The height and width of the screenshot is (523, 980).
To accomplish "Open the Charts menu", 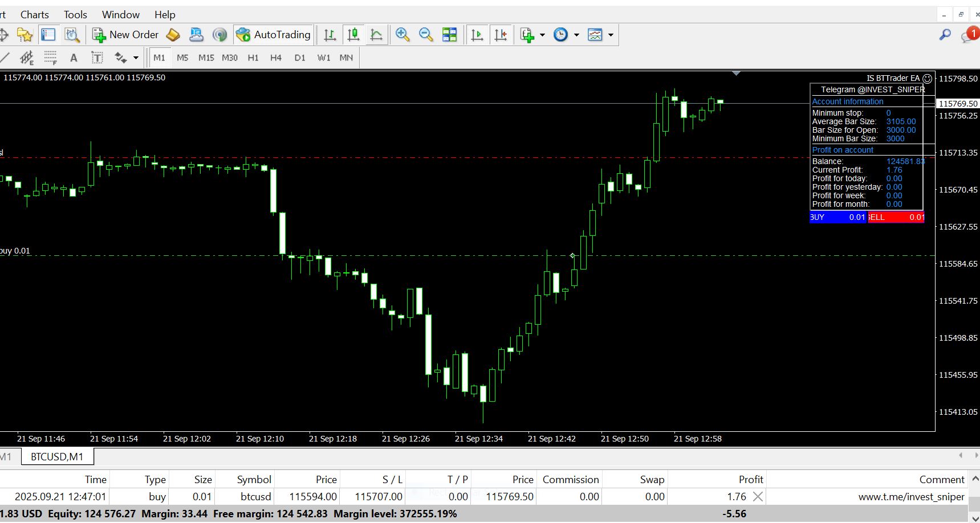I will [34, 14].
